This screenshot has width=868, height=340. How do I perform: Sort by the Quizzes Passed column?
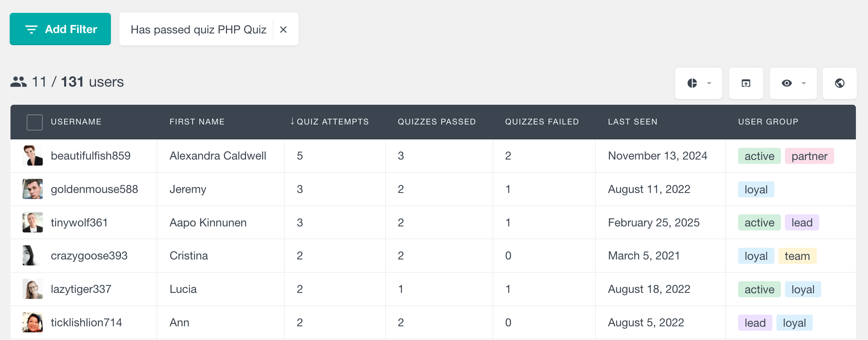(x=436, y=121)
